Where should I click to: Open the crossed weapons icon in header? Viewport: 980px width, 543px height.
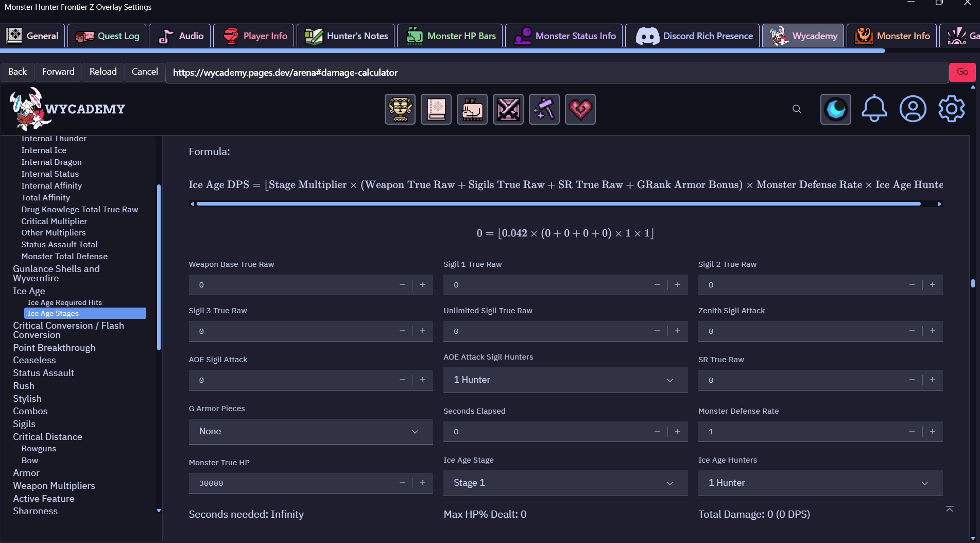508,109
